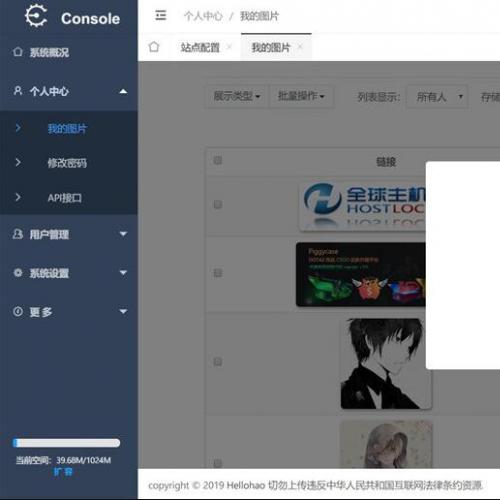Click the 链接 column header
This screenshot has width=500, height=500.
386,162
